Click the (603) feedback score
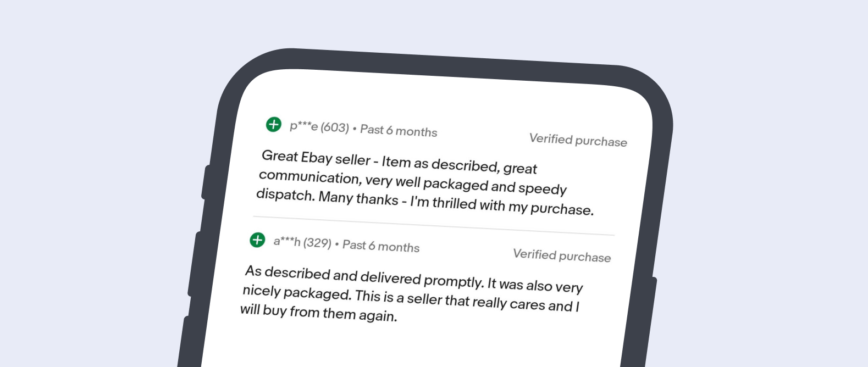The width and height of the screenshot is (868, 367). pos(335,128)
